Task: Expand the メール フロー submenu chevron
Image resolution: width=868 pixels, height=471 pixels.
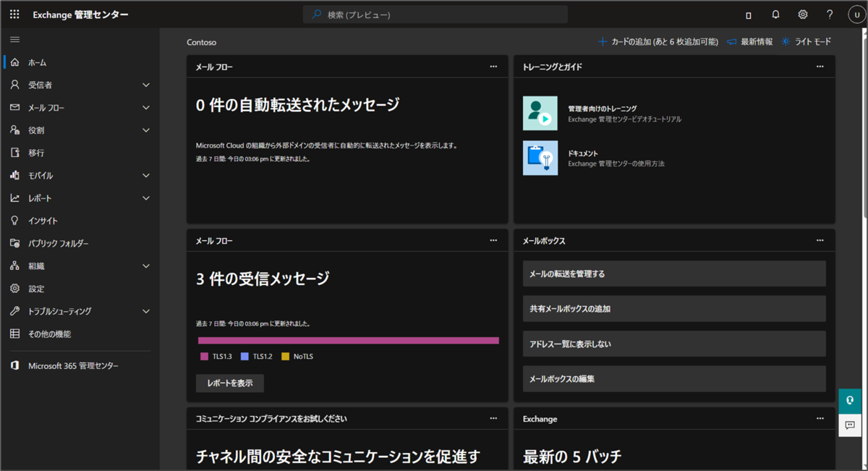Action: [146, 108]
